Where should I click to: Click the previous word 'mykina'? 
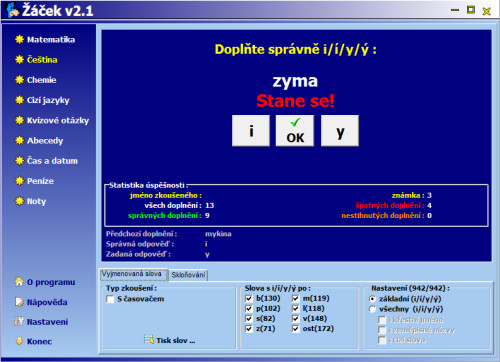pos(218,234)
